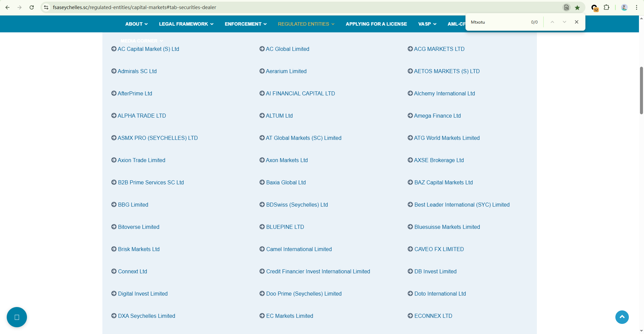The height and width of the screenshot is (334, 644).
Task: Click the arrow icon beside AC Global Limited
Action: (x=262, y=49)
